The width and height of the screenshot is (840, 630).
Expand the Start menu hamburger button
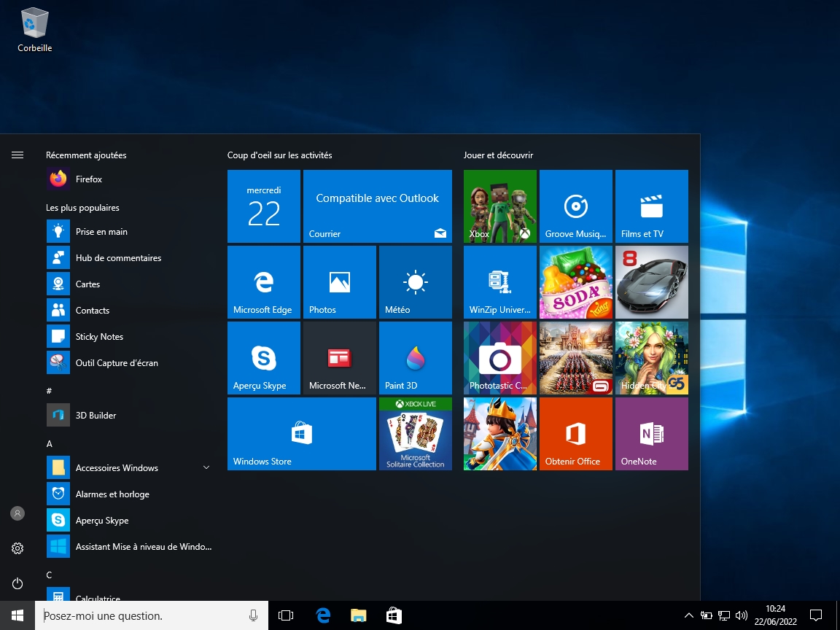17,155
